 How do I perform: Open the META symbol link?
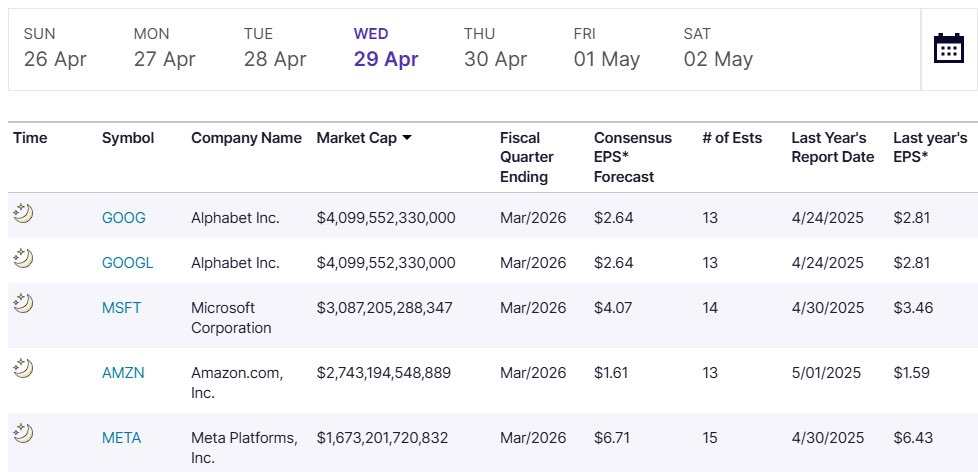coord(121,438)
